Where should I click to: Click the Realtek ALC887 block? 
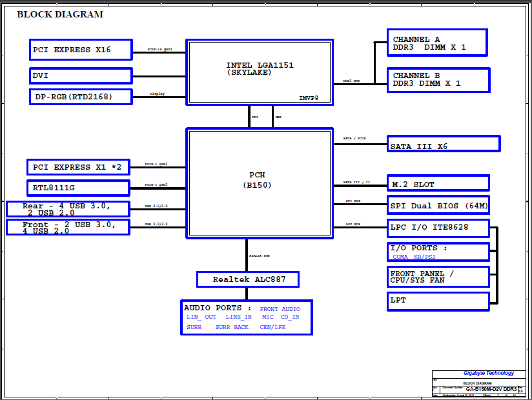[248, 279]
